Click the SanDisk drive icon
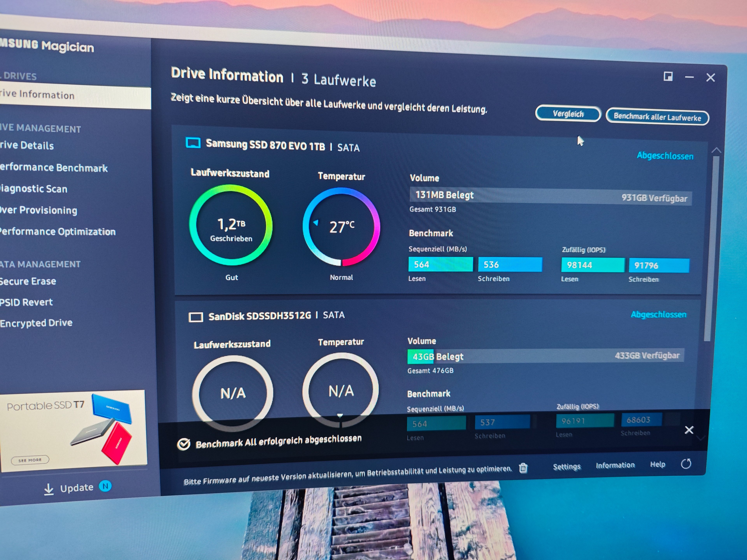Image resolution: width=747 pixels, height=560 pixels. pos(196,317)
